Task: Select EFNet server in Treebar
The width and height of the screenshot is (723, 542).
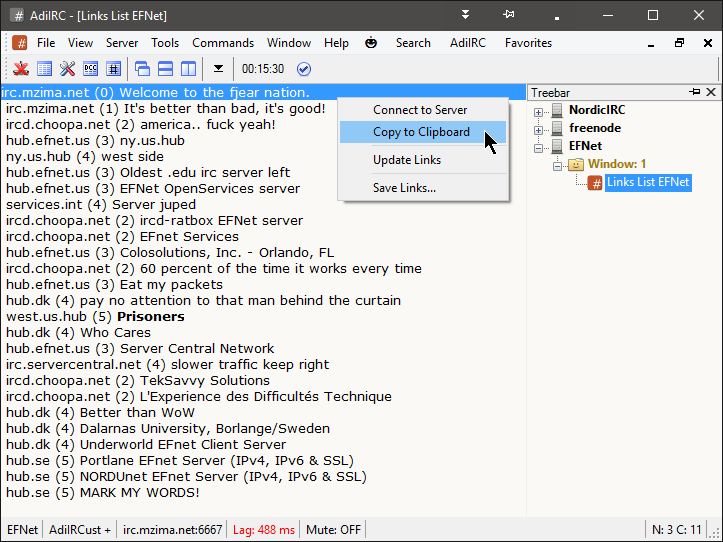Action: tap(585, 146)
